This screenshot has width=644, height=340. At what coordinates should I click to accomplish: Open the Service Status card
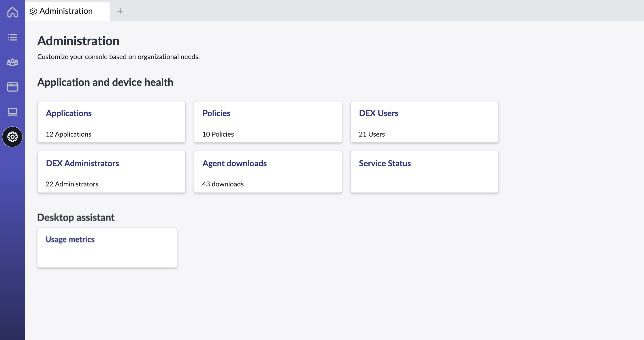(425, 172)
